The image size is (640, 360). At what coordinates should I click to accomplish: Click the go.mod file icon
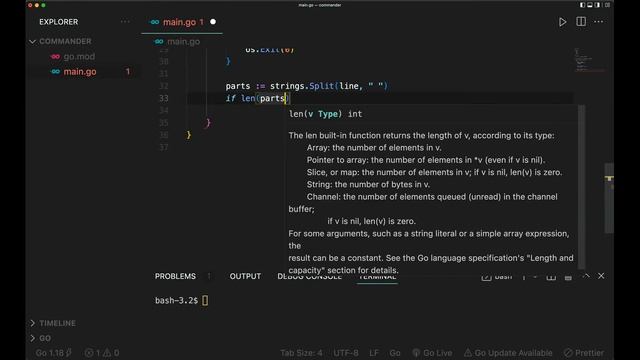tap(56, 56)
